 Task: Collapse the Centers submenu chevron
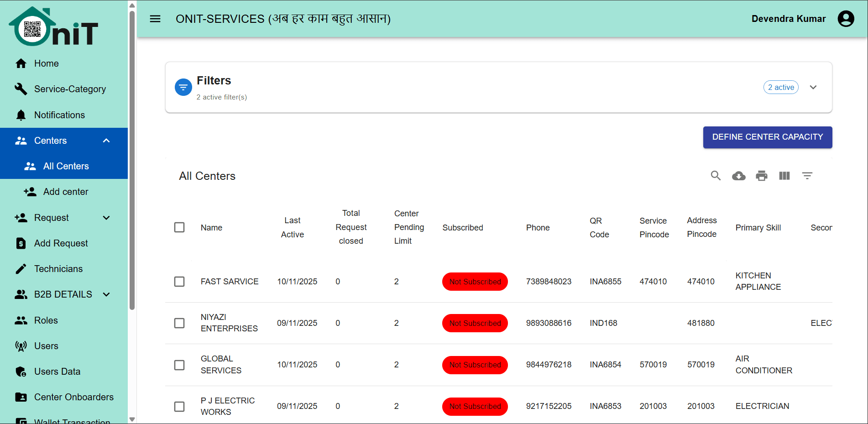coord(106,141)
